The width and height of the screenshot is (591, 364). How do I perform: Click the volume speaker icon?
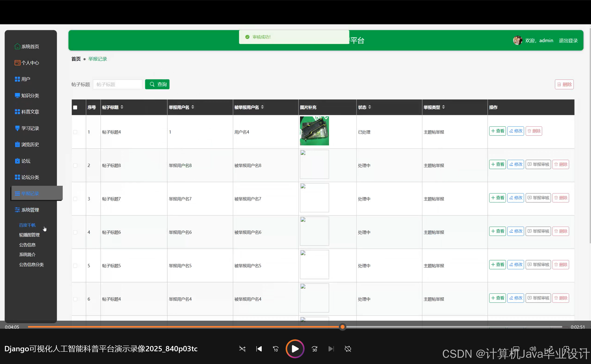click(x=533, y=349)
